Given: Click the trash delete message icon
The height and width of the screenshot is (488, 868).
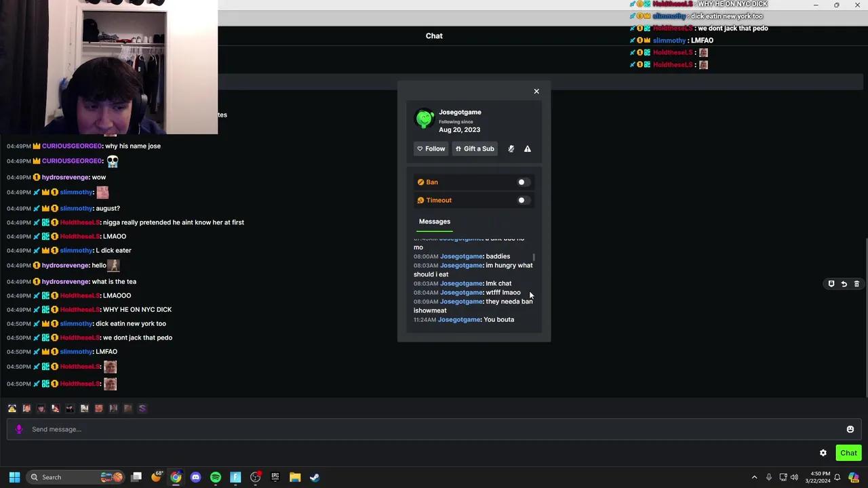Looking at the screenshot, I should tap(856, 284).
